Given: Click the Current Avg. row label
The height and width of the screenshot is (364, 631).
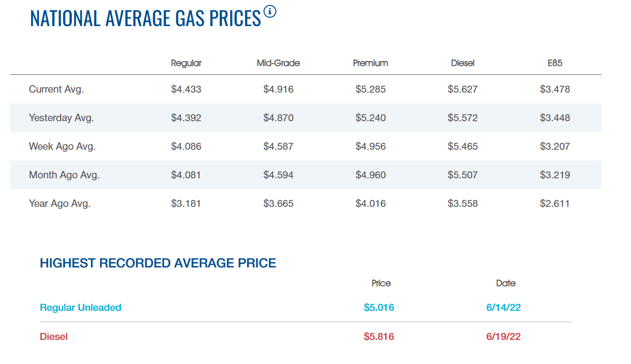Looking at the screenshot, I should (56, 90).
